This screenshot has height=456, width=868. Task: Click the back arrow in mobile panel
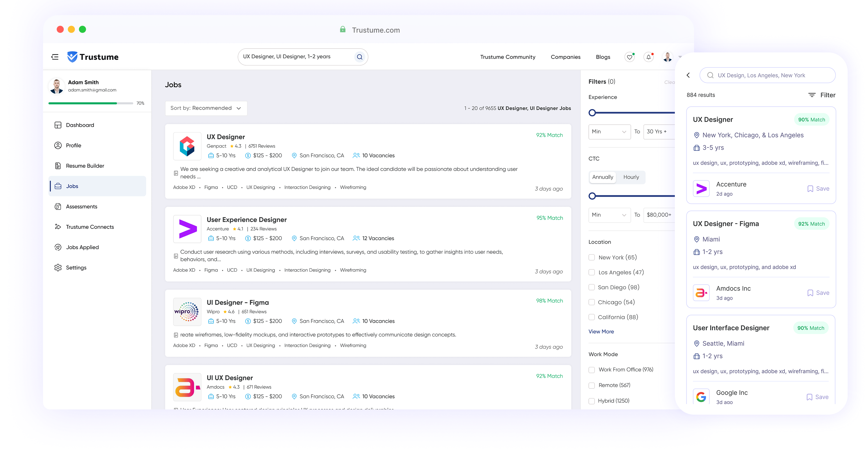688,75
